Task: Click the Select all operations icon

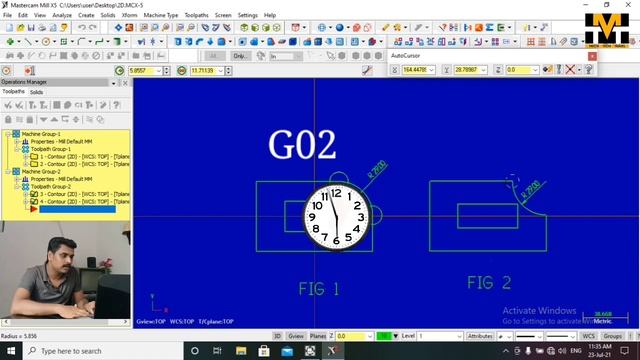Action: tap(8, 105)
